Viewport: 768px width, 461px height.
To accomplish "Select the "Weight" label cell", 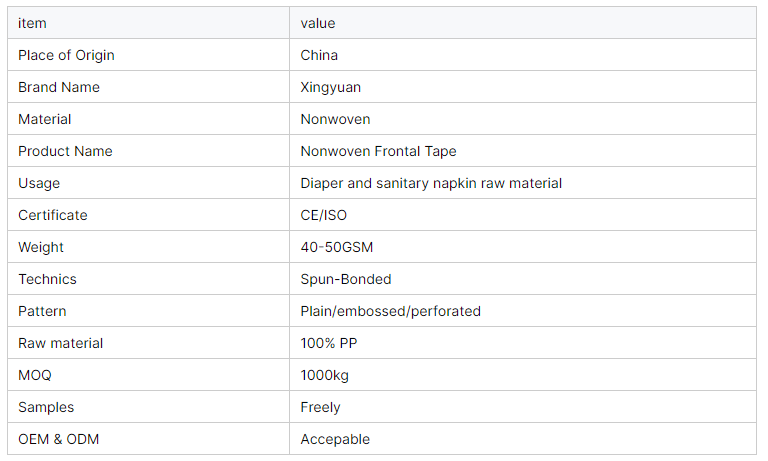I will [x=41, y=247].
